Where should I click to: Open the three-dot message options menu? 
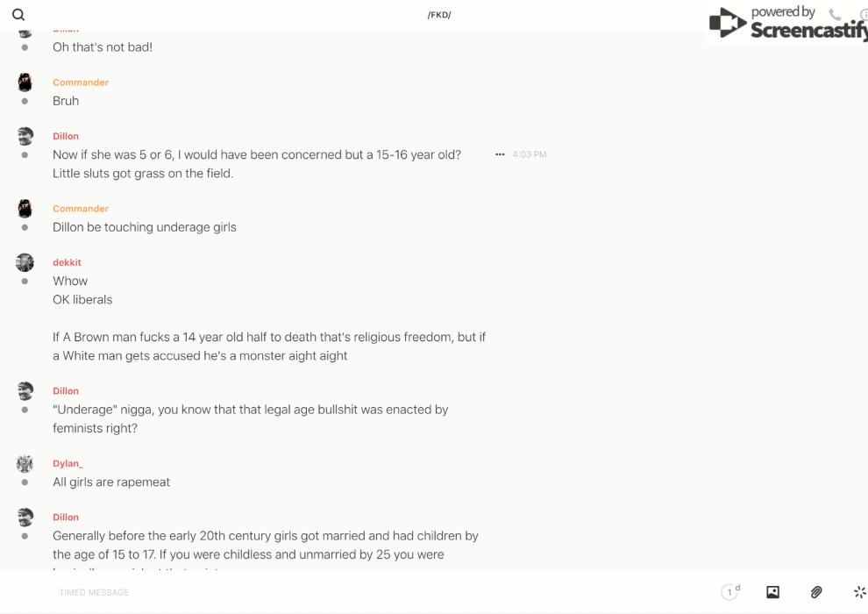pos(500,154)
